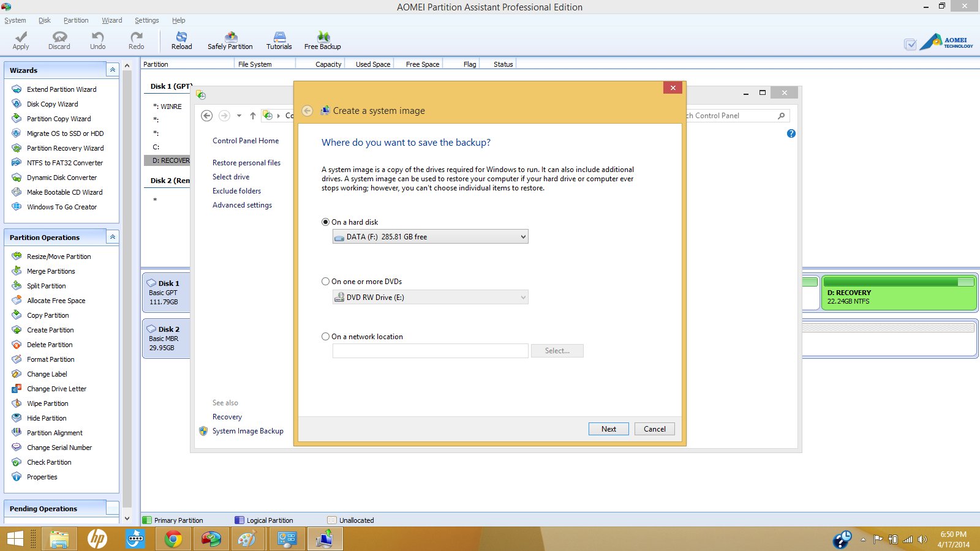Choose Allocate Free Space

click(x=56, y=301)
